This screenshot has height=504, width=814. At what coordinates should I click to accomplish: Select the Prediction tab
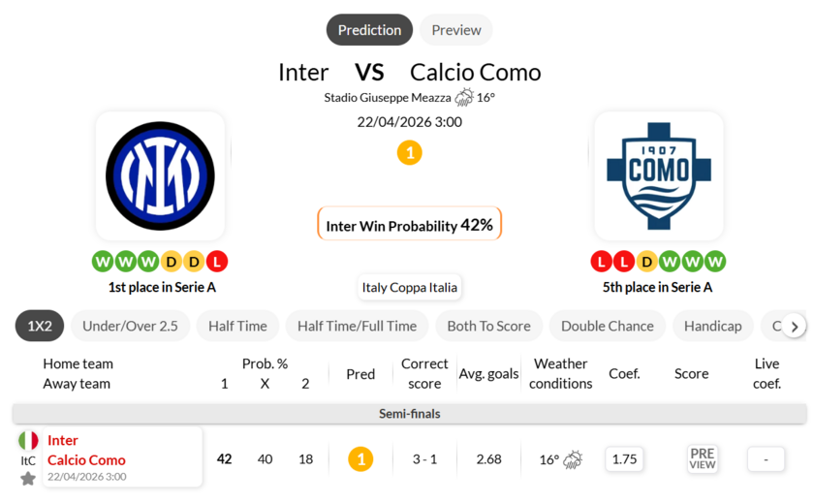pos(369,30)
